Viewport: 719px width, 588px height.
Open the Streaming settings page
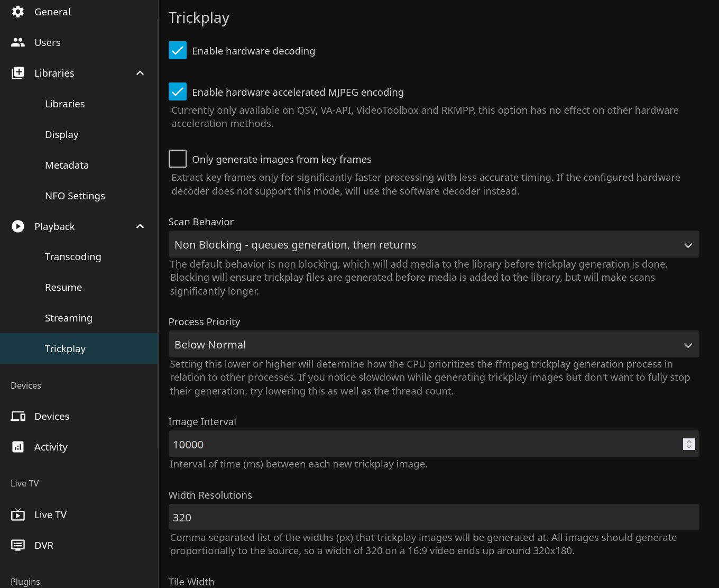pyautogui.click(x=69, y=318)
